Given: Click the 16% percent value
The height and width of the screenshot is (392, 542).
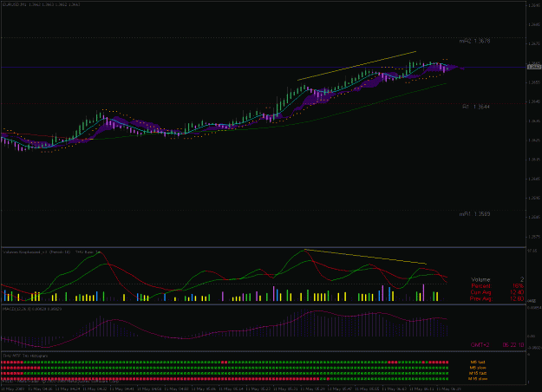Looking at the screenshot, I should point(518,286).
